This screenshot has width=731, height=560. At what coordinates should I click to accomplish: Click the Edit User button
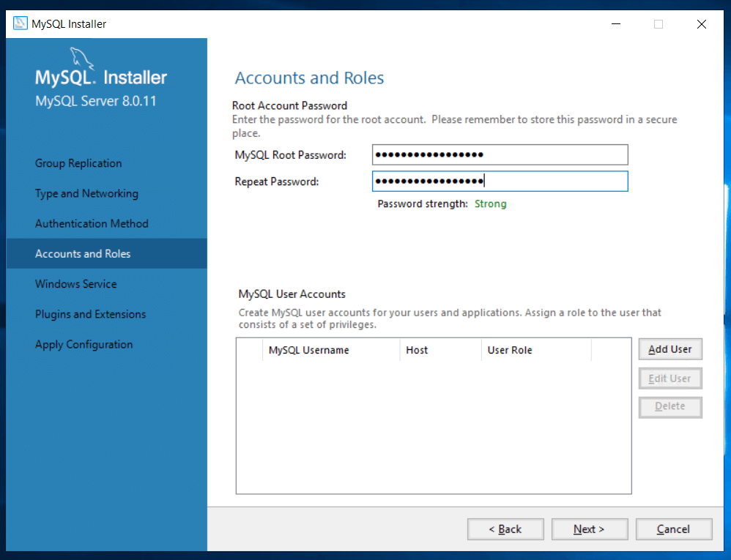(x=669, y=378)
